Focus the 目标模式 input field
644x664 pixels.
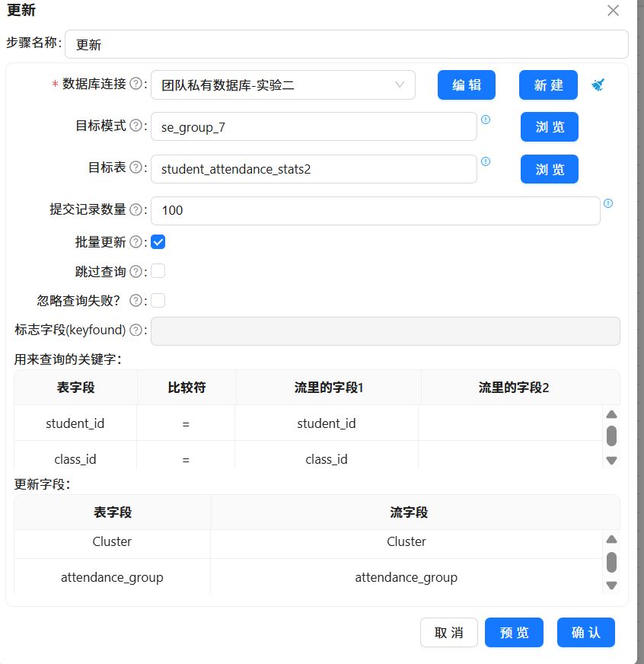(314, 126)
